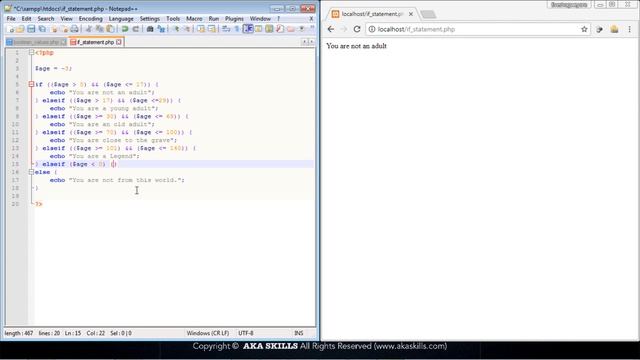Click the Zoom Out toolbar icon

(x=187, y=29)
